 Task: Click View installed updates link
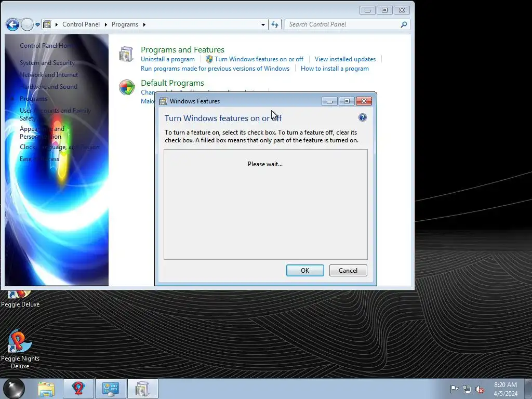click(x=345, y=59)
